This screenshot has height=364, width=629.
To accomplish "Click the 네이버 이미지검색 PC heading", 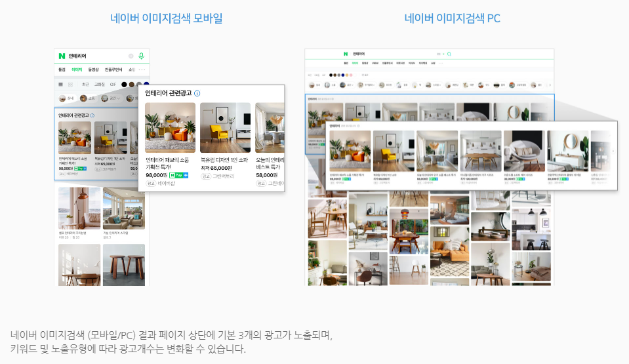I will (x=452, y=18).
